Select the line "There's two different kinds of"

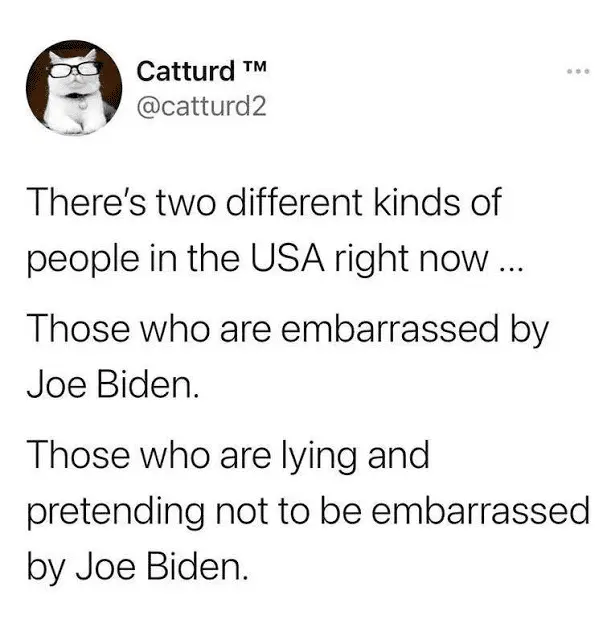point(264,202)
